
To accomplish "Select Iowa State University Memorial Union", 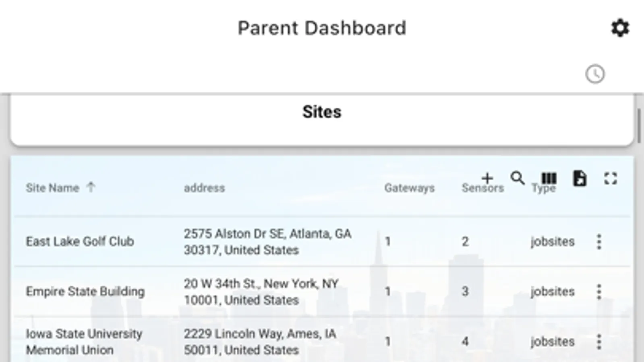I will (x=84, y=341).
